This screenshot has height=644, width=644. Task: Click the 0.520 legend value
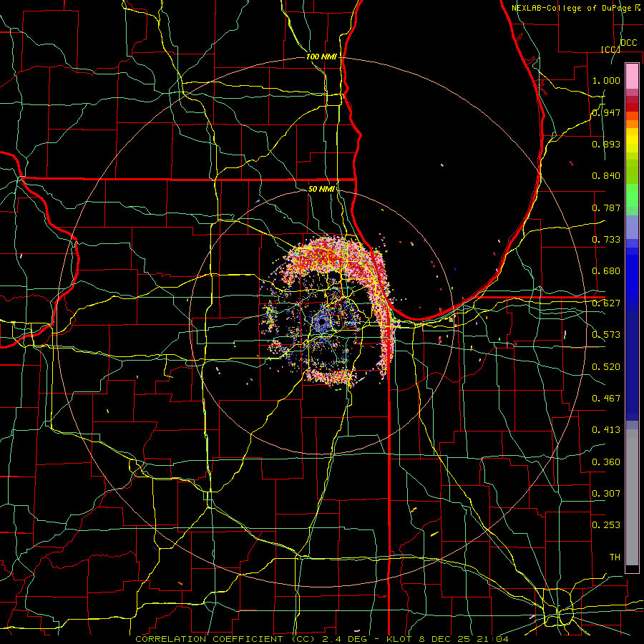(606, 366)
